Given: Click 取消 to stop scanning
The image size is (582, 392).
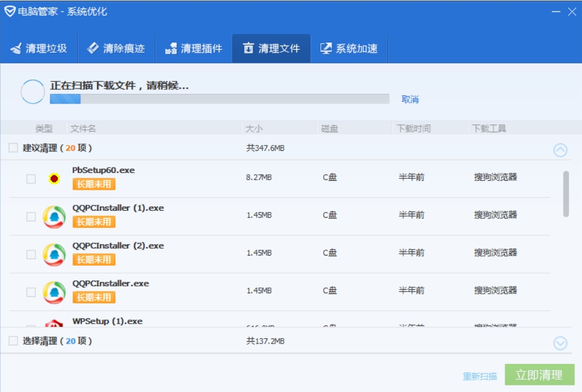Looking at the screenshot, I should click(410, 99).
